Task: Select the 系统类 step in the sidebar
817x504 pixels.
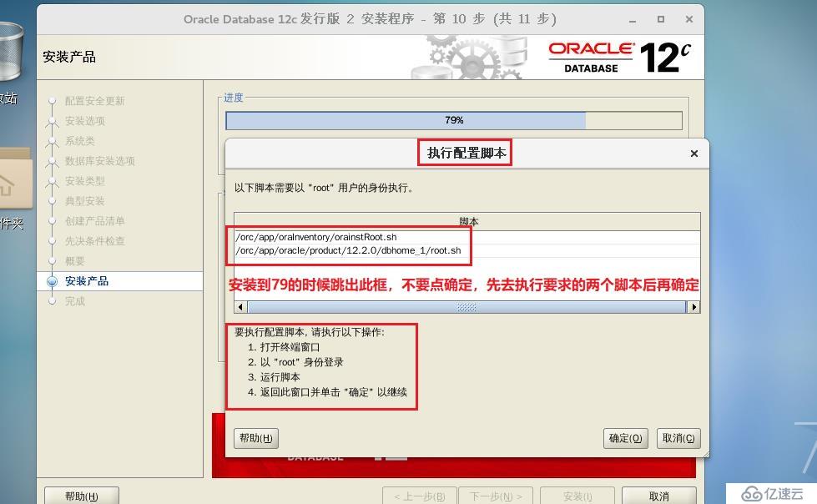Action: coord(80,141)
